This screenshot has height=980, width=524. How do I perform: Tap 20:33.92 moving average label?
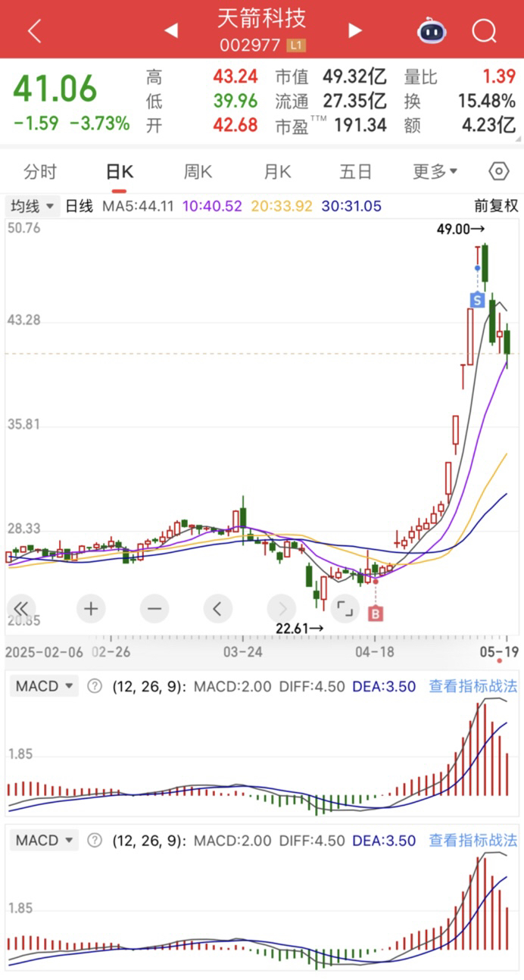(x=281, y=206)
